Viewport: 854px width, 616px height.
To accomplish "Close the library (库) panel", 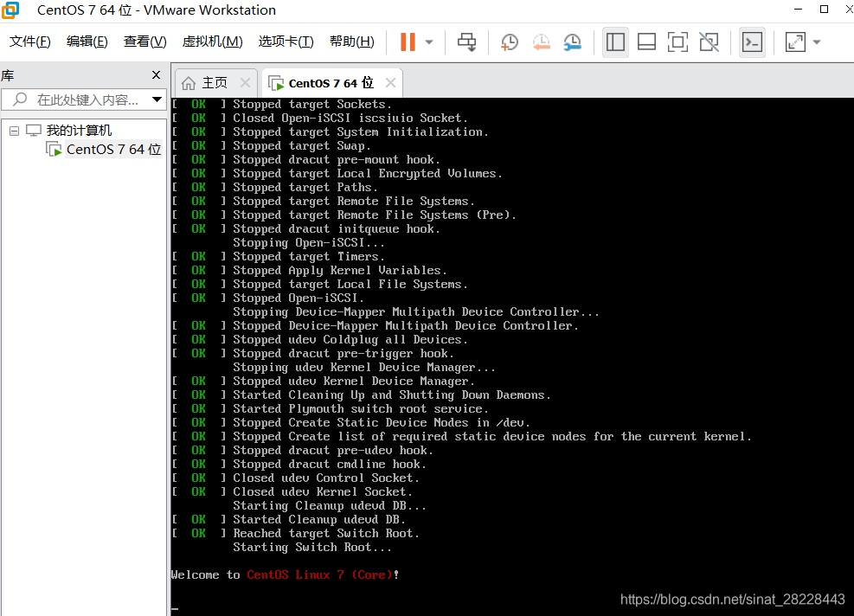I will tap(156, 75).
